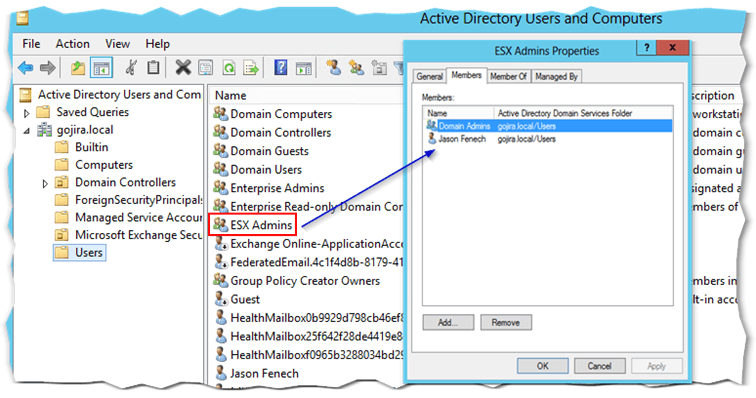
Task: Click the Guest user account icon
Action: click(x=221, y=299)
